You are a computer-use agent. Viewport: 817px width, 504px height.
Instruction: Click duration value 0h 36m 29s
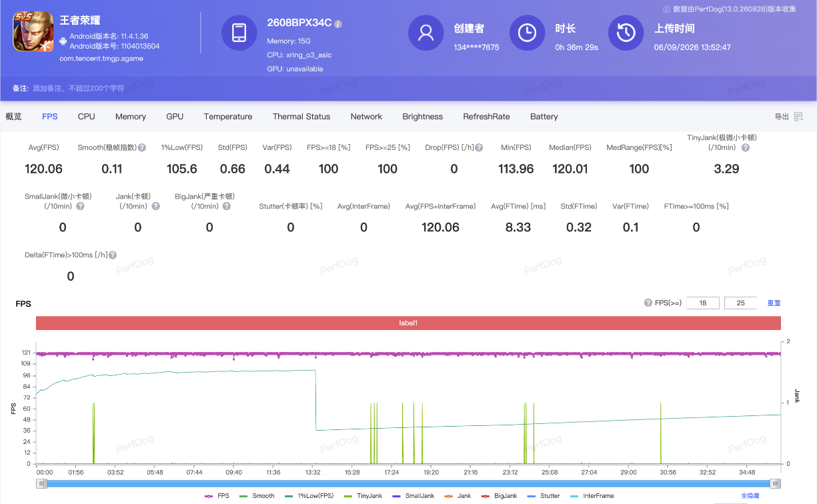(x=576, y=47)
